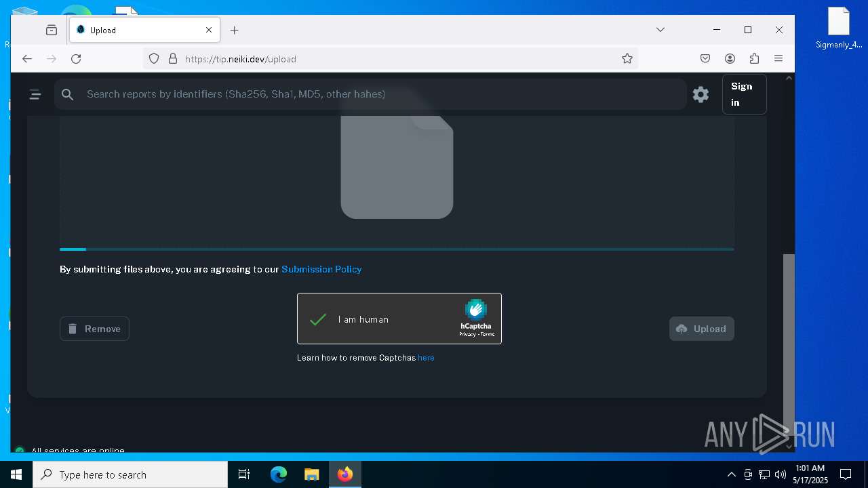Open the hamburger sidebar menu

[35, 95]
